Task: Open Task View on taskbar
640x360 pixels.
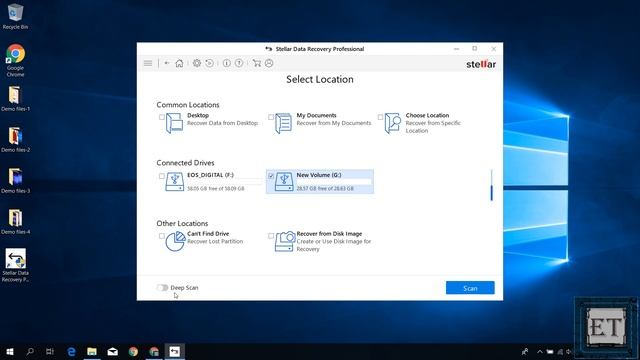Action: (x=50, y=351)
